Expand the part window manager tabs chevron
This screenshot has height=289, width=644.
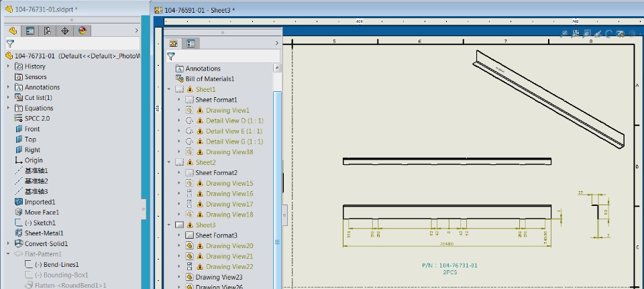click(x=137, y=30)
